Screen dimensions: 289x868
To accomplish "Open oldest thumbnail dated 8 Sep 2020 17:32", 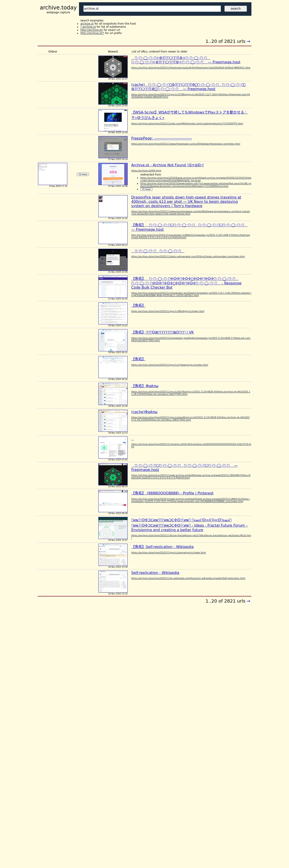I will click(x=52, y=174).
